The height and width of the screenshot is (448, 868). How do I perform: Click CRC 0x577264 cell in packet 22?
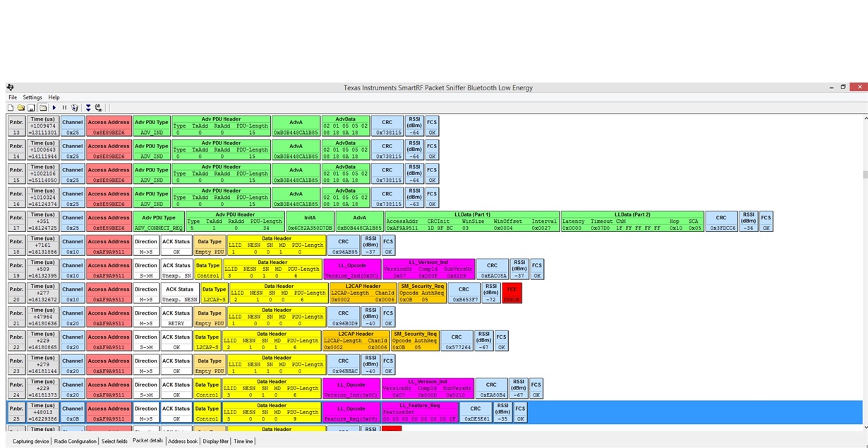pyautogui.click(x=457, y=342)
